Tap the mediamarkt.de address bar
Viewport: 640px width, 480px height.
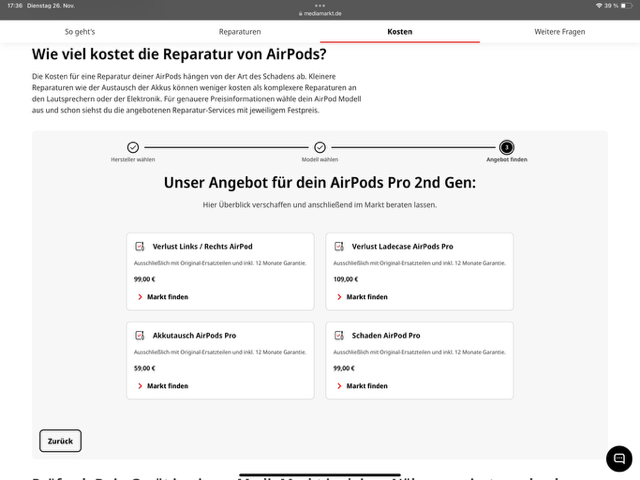pyautogui.click(x=320, y=13)
